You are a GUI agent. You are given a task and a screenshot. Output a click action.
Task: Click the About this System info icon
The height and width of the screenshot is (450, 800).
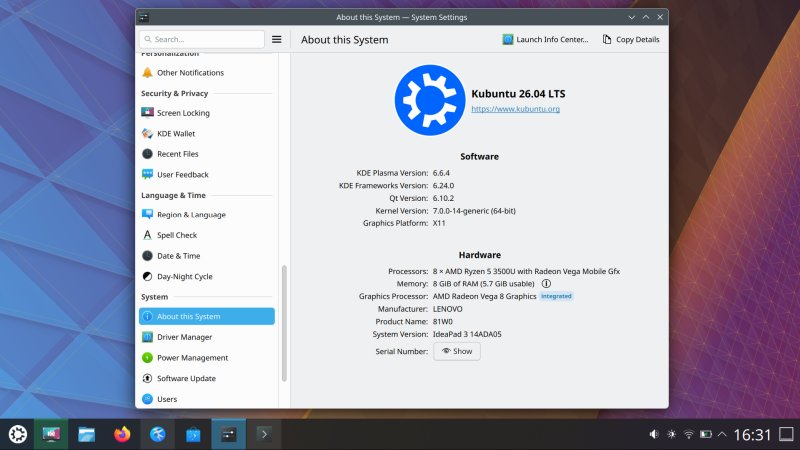147,316
